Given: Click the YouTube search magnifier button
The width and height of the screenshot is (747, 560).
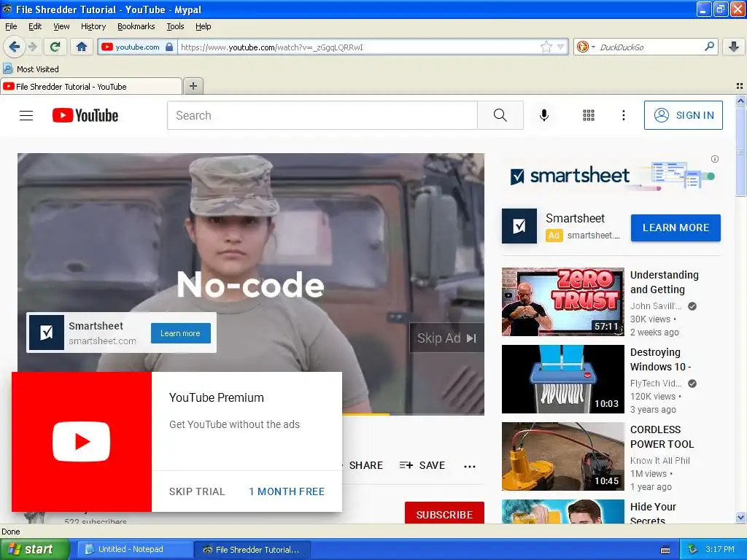Looking at the screenshot, I should click(x=500, y=115).
